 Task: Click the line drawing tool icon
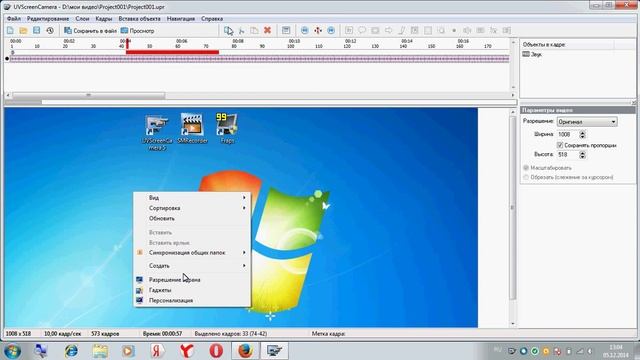click(x=402, y=31)
